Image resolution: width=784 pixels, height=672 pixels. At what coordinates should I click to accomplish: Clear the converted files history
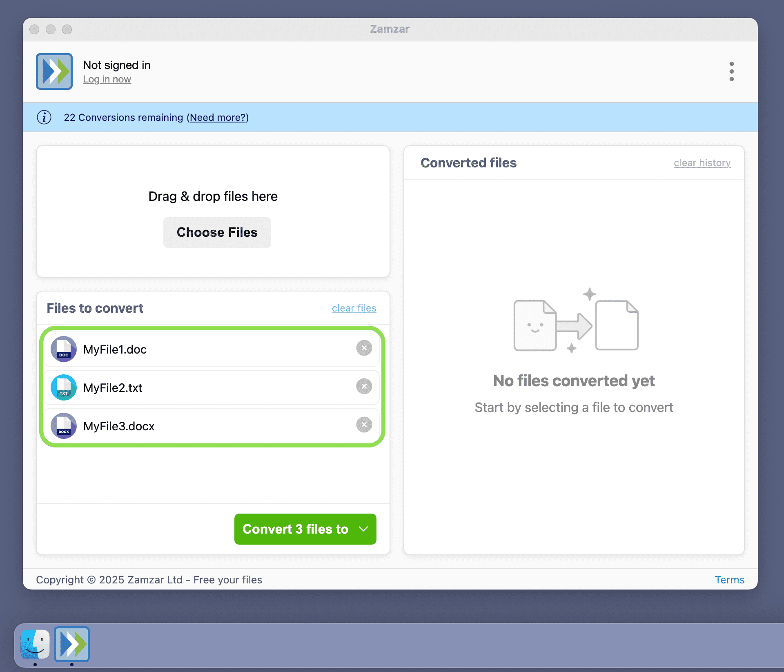pyautogui.click(x=702, y=163)
